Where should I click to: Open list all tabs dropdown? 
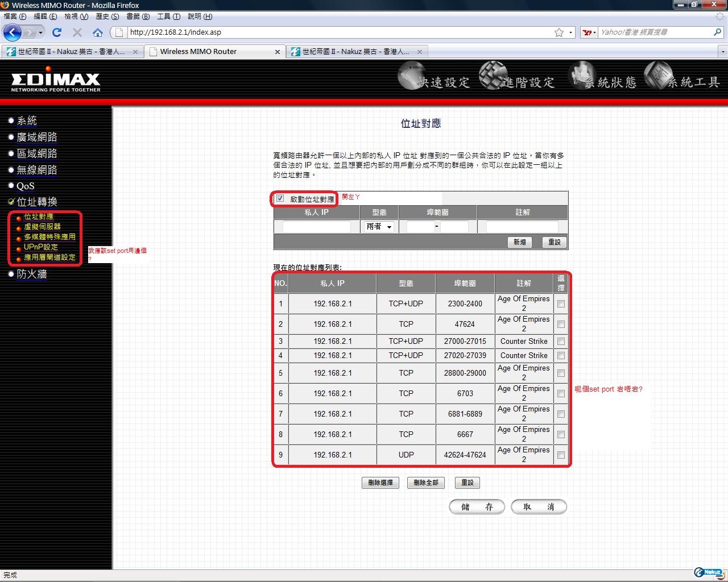[723, 52]
